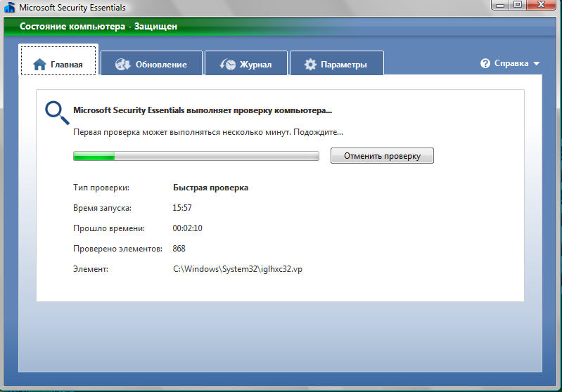The width and height of the screenshot is (562, 392).
Task: Minimize the Security Essentials window
Action: click(x=500, y=5)
